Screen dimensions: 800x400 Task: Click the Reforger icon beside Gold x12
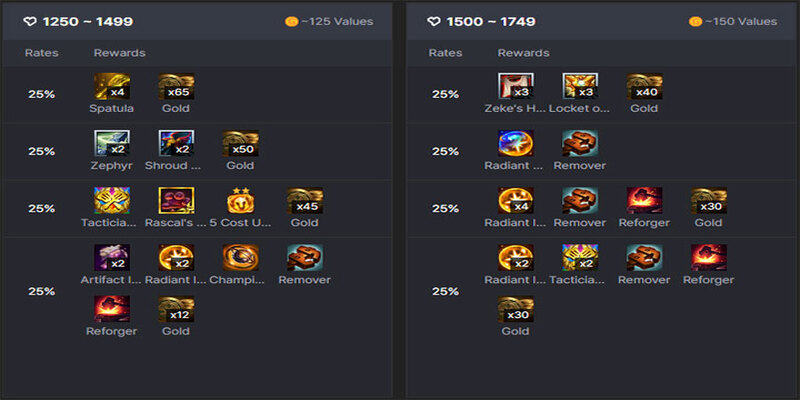[112, 309]
